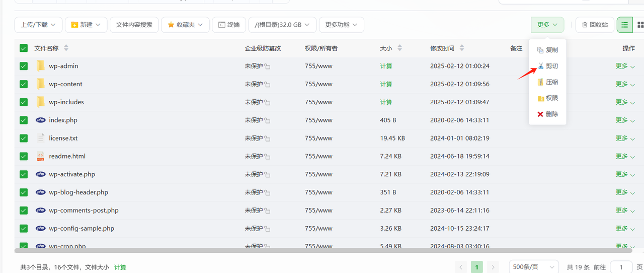Click the index.php PHP file icon
The height and width of the screenshot is (273, 644).
pos(40,120)
